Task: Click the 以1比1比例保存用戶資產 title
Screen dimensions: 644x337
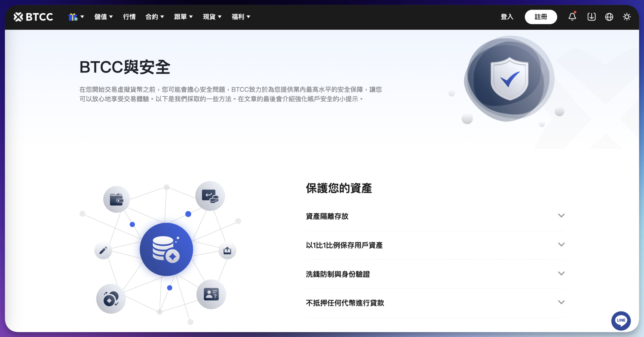Action: pos(344,245)
